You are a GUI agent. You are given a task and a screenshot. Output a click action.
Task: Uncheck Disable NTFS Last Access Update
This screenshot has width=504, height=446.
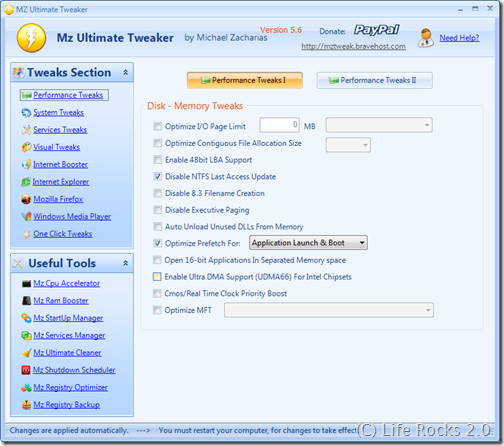[157, 176]
